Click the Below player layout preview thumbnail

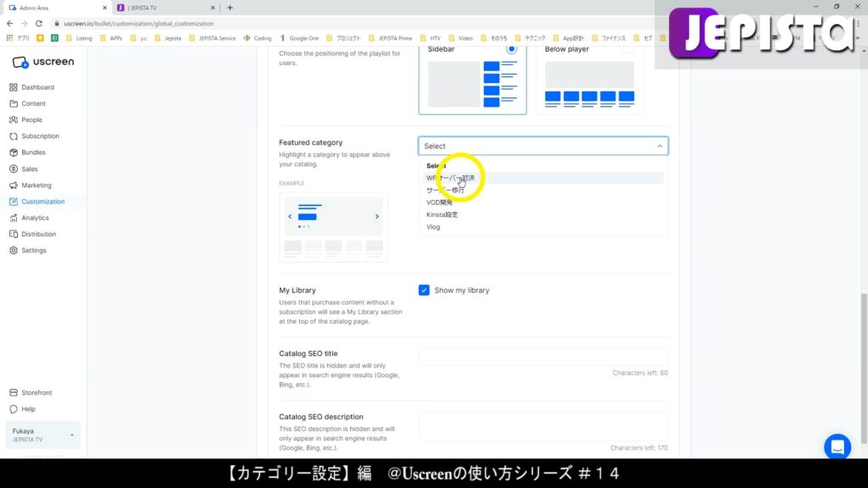coord(590,84)
